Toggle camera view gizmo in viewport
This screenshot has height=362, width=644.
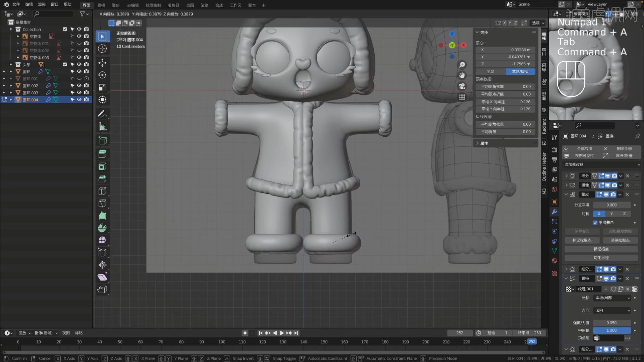(x=462, y=86)
